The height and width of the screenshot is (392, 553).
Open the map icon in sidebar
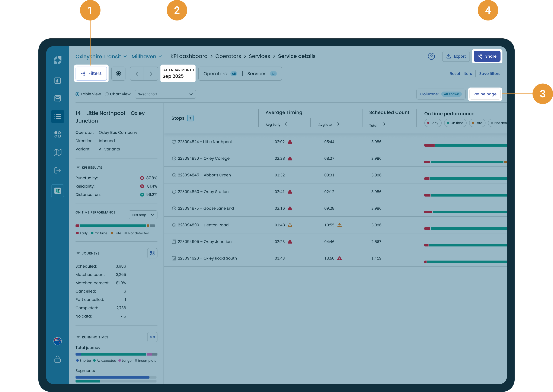coord(57,152)
